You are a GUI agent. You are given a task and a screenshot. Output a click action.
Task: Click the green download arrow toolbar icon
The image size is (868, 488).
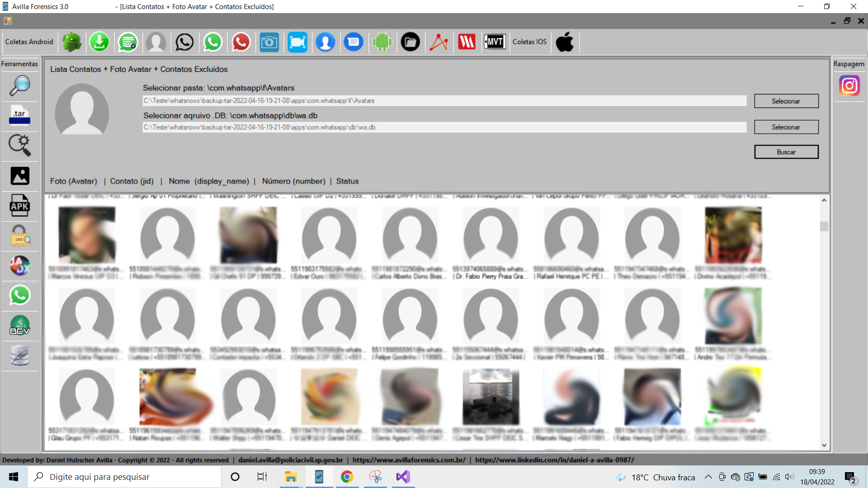(x=99, y=42)
